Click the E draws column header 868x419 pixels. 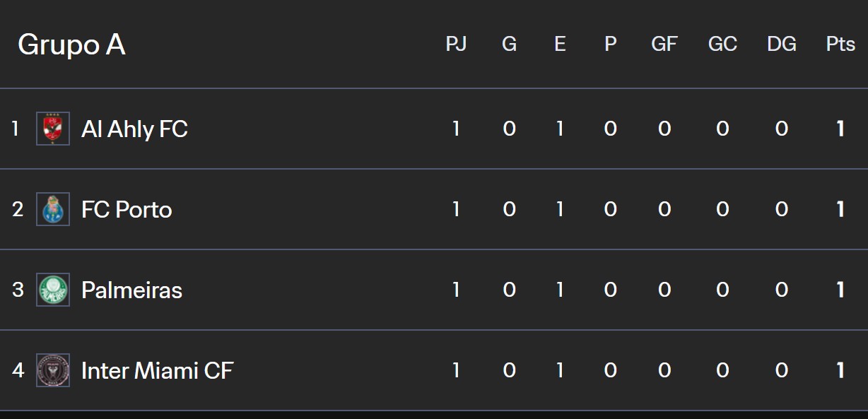[x=560, y=44]
